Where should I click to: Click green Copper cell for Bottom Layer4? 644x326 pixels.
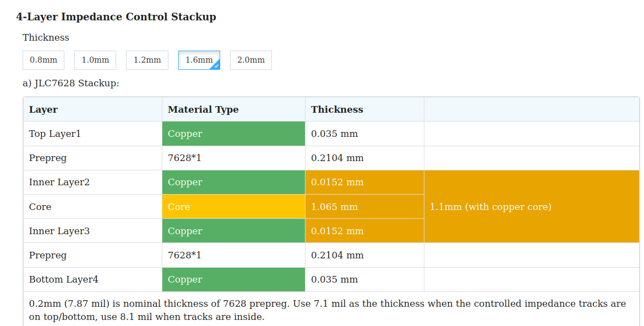(233, 279)
